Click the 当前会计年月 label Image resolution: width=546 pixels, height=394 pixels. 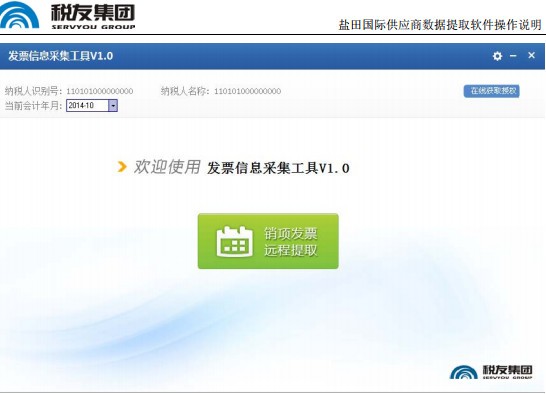tap(34, 106)
